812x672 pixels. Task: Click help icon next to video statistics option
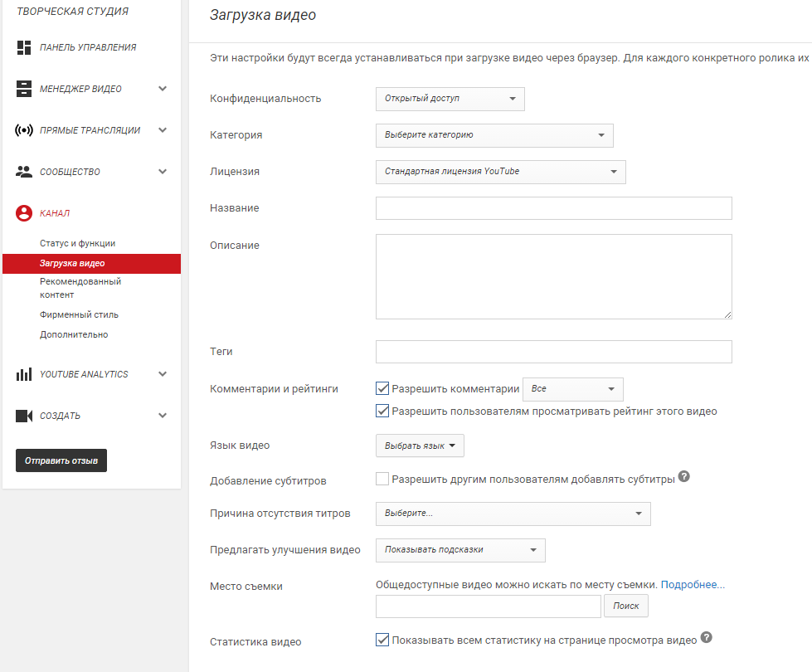pos(707,637)
